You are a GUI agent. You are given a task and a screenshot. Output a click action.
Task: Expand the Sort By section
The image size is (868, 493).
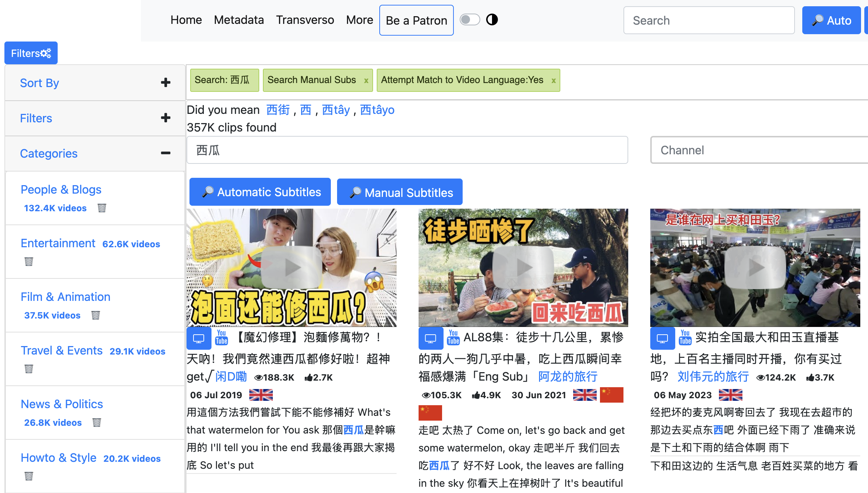(166, 83)
